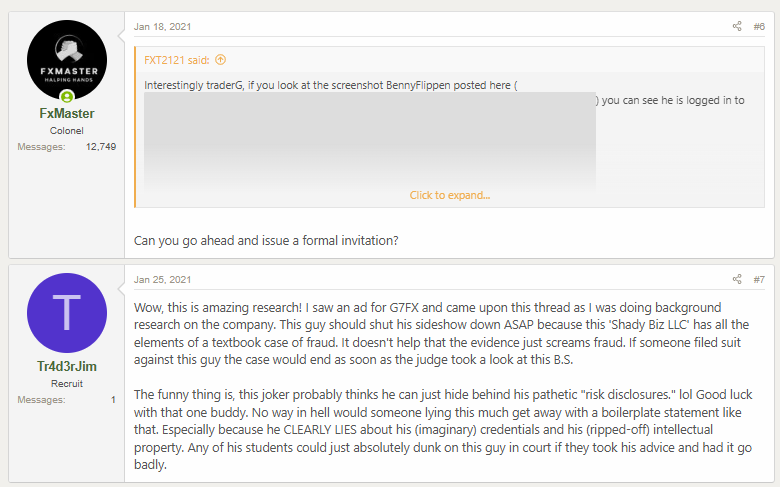Expand the quoted message with Click to expand
This screenshot has height=487, width=780.
point(450,195)
